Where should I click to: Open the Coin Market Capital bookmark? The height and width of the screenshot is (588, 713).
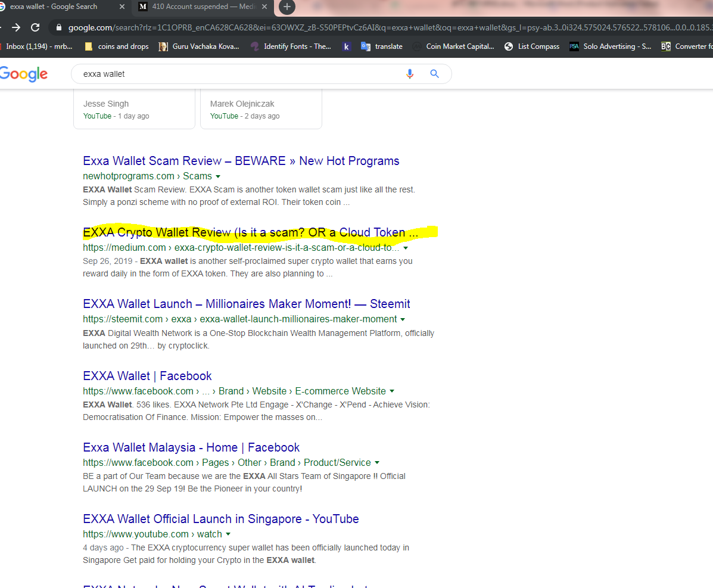pos(453,46)
